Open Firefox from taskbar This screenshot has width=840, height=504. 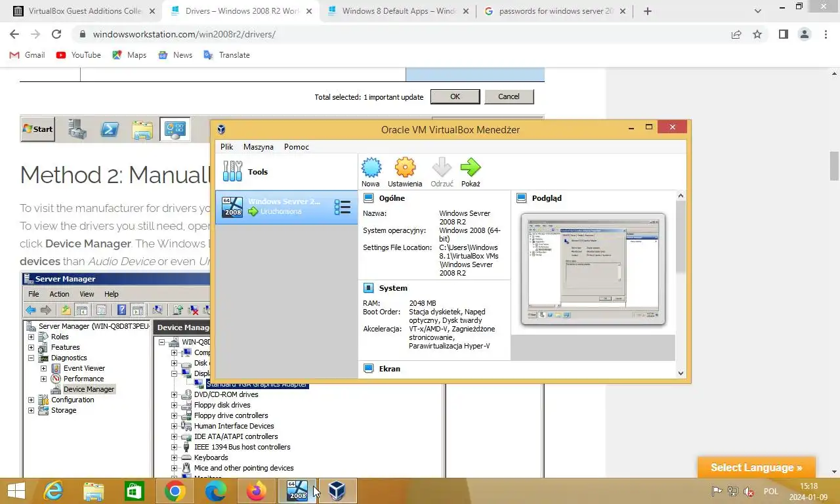coord(257,491)
